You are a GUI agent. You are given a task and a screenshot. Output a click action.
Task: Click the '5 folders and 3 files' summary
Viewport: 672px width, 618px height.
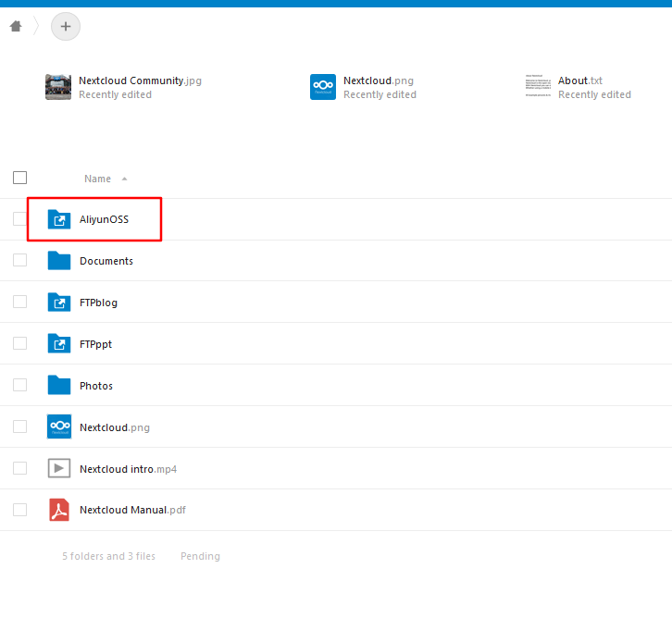108,556
